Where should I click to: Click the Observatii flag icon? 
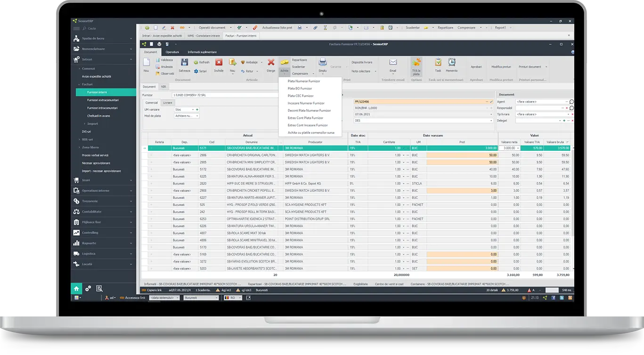point(157,73)
